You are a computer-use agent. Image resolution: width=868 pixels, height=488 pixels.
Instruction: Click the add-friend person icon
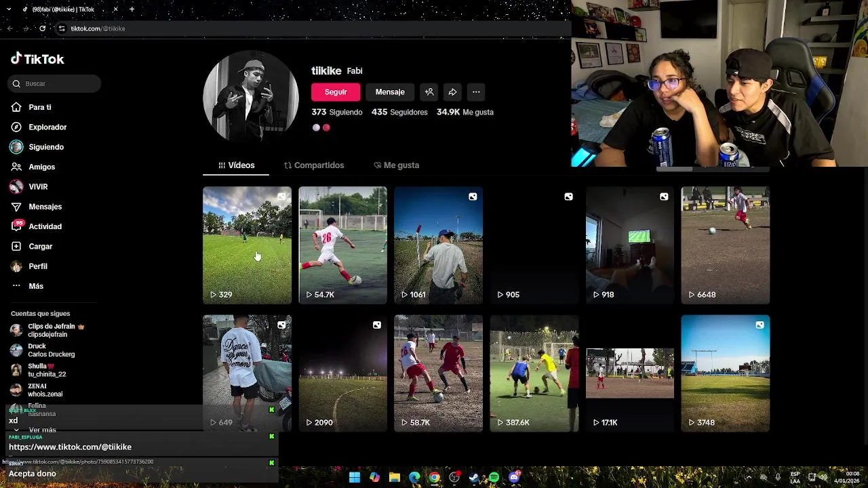coord(429,92)
